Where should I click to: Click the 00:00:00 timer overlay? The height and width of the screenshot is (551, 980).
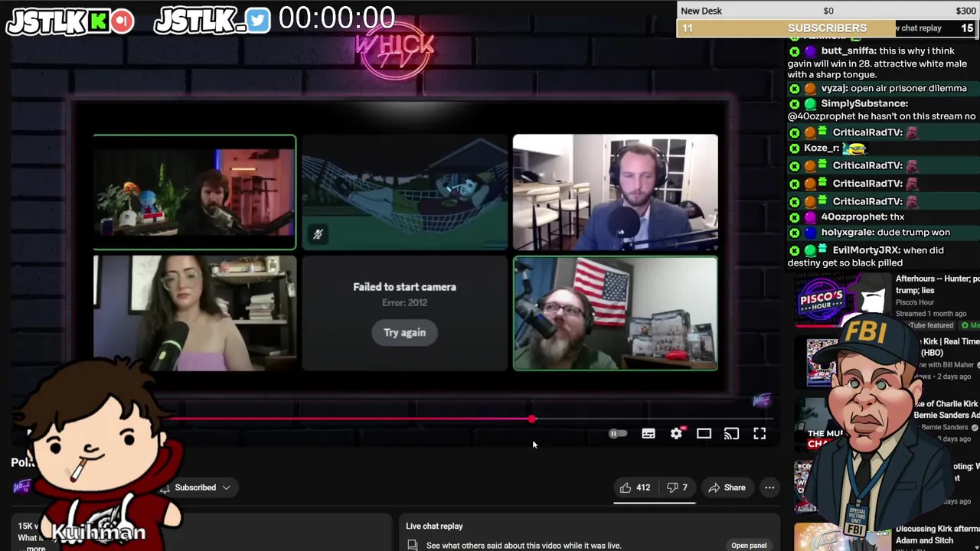(337, 18)
